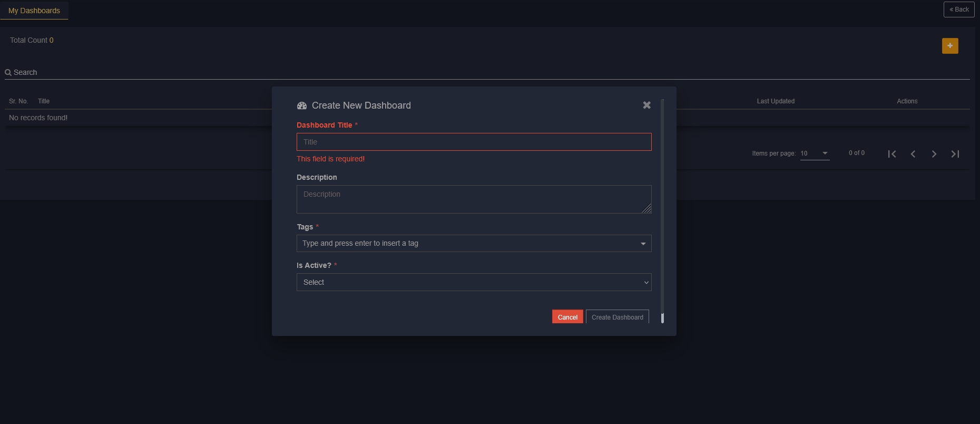The height and width of the screenshot is (424, 980).
Task: Click the Total Count 0 text
Action: (32, 40)
